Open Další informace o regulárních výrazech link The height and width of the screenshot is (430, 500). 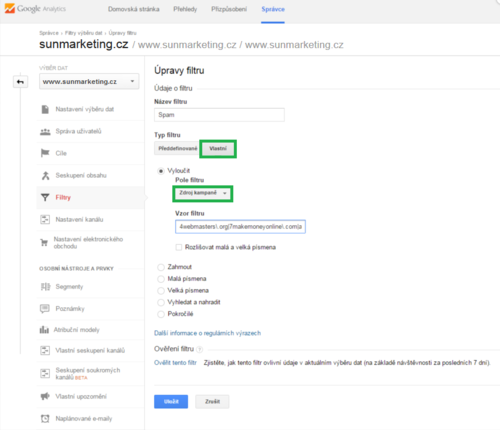pos(207,333)
